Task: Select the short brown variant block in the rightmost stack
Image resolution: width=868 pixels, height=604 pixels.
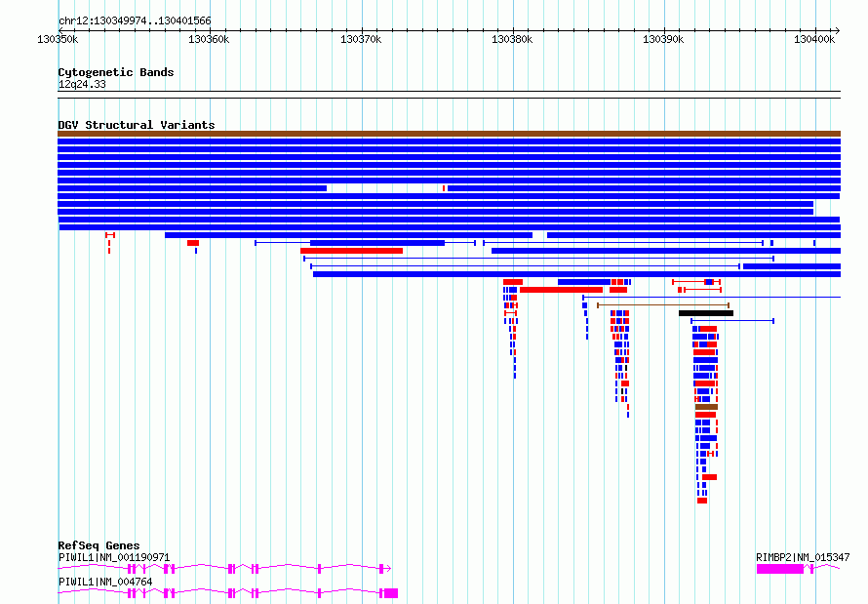Action: [706, 407]
